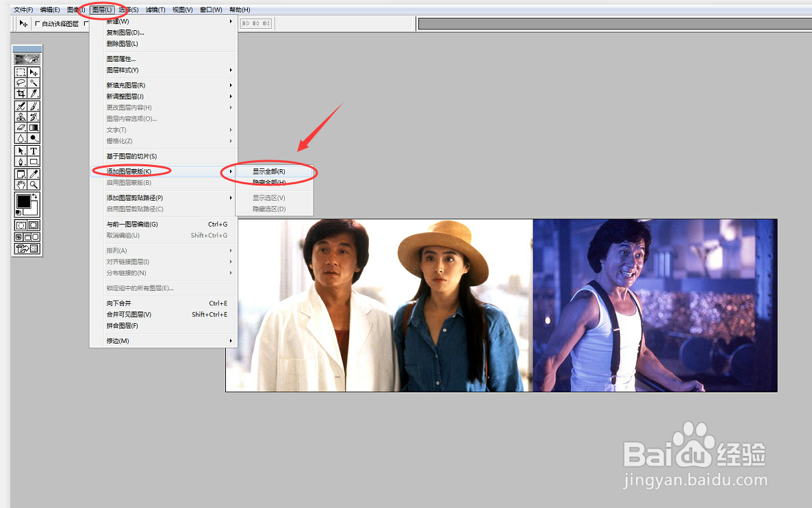The height and width of the screenshot is (508, 812).
Task: Choose 向下合并 menu entry
Action: 164,303
